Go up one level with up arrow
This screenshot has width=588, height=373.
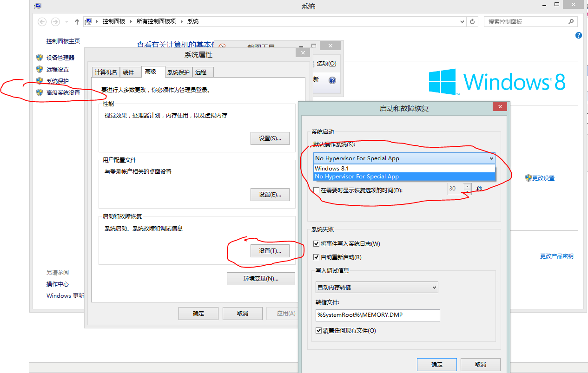(x=77, y=22)
